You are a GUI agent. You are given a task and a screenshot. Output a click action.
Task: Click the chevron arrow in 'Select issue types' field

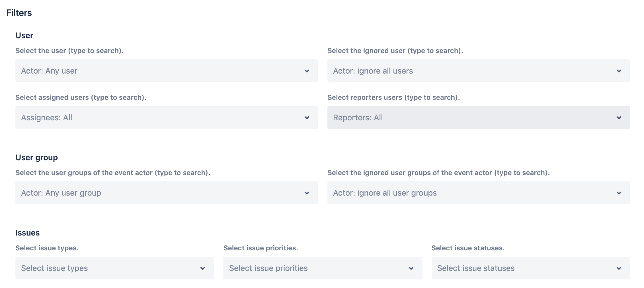[202, 268]
